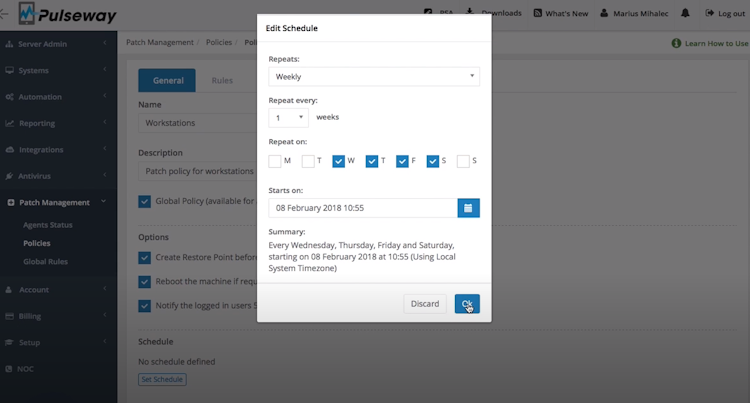
Task: Click the Account user icon
Action: coord(9,290)
